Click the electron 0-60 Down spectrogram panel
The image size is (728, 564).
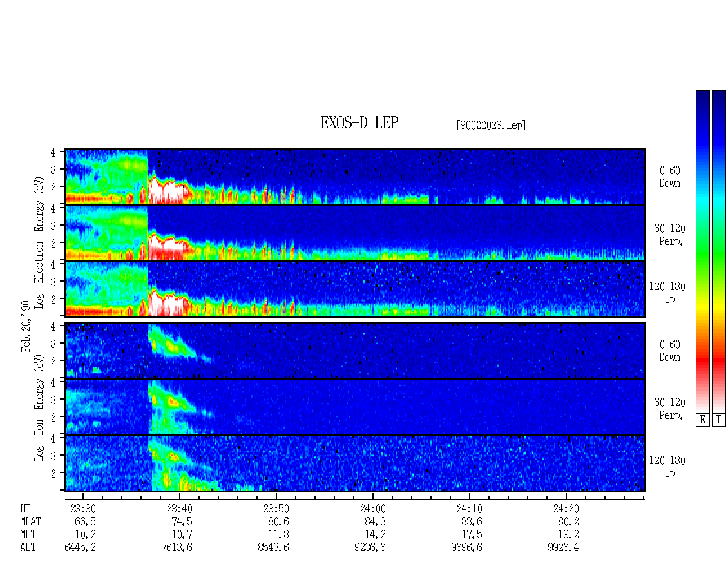pos(355,177)
